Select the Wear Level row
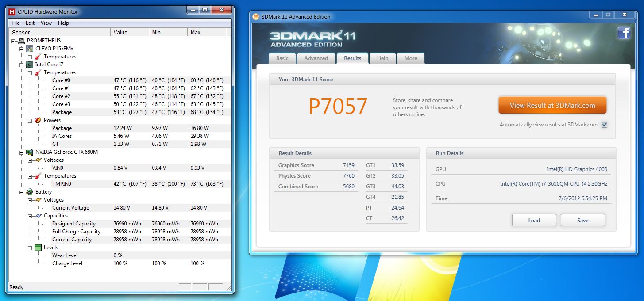Viewport: 644px width, 301px height. click(x=120, y=255)
